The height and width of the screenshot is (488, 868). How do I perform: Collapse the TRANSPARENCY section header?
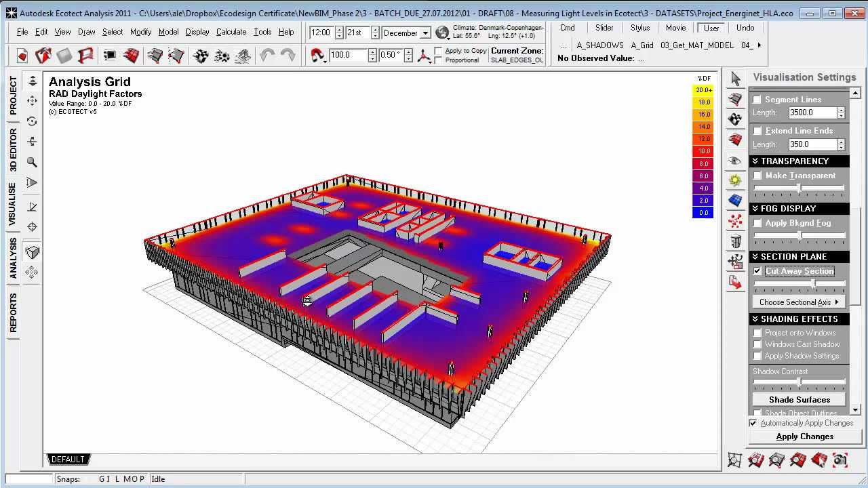click(x=800, y=161)
